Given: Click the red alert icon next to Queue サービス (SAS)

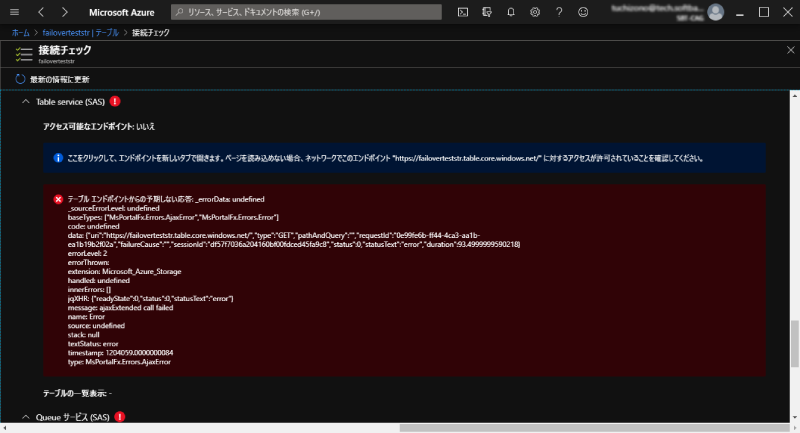Looking at the screenshot, I should (119, 417).
